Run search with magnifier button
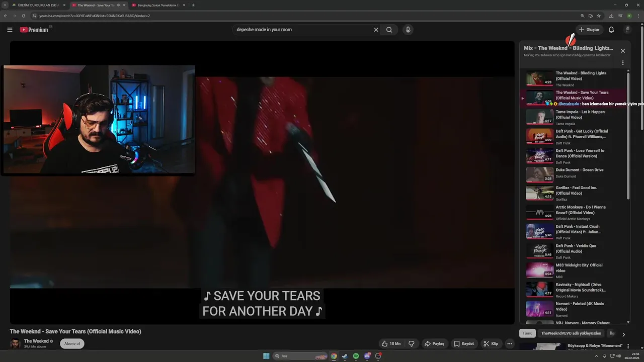644x362 pixels. [x=389, y=30]
